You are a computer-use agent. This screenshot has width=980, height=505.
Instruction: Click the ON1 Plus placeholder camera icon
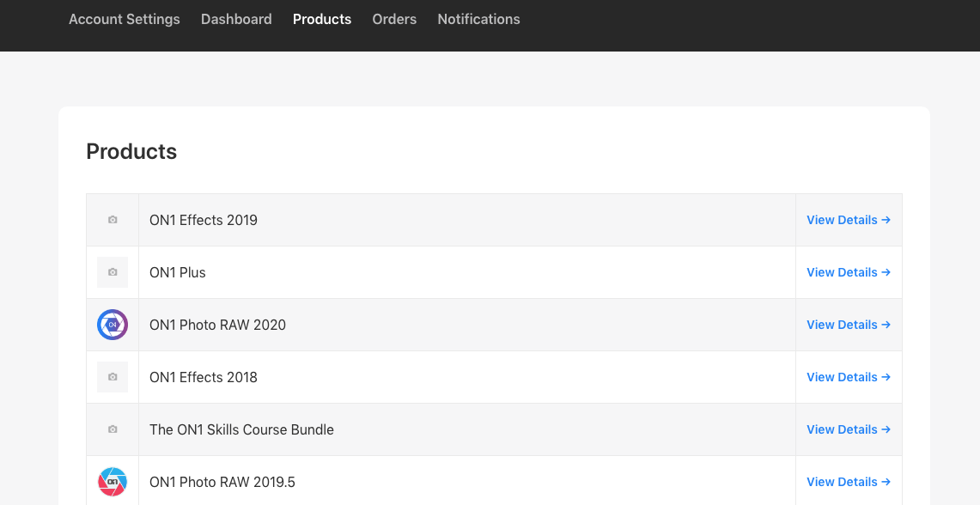pyautogui.click(x=113, y=272)
